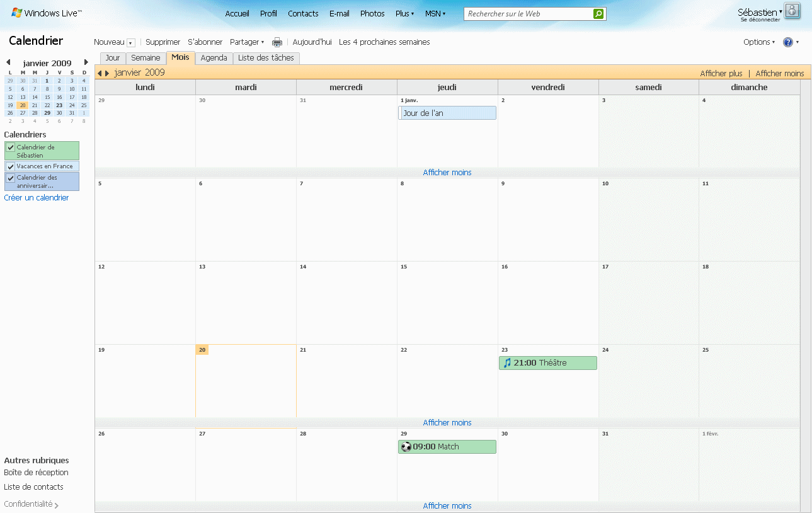This screenshot has width=812, height=513.
Task: Click in the Rechercher sur le Web field
Action: tap(529, 14)
